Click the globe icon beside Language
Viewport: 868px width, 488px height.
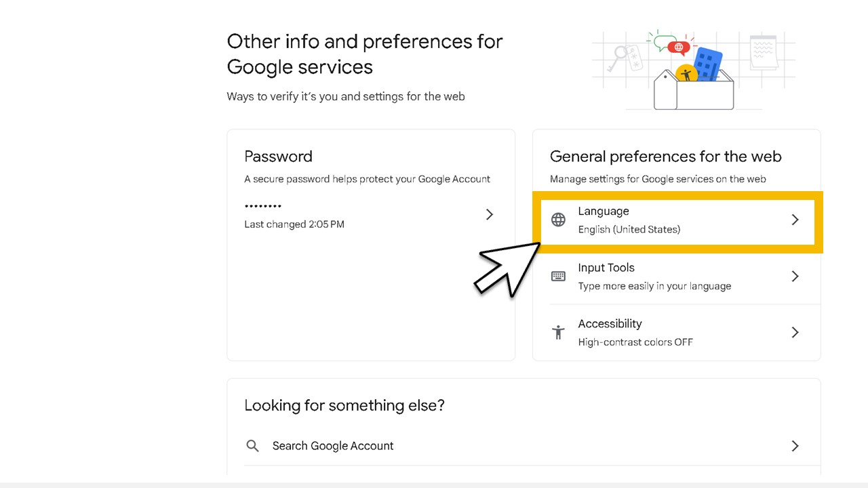pos(557,219)
